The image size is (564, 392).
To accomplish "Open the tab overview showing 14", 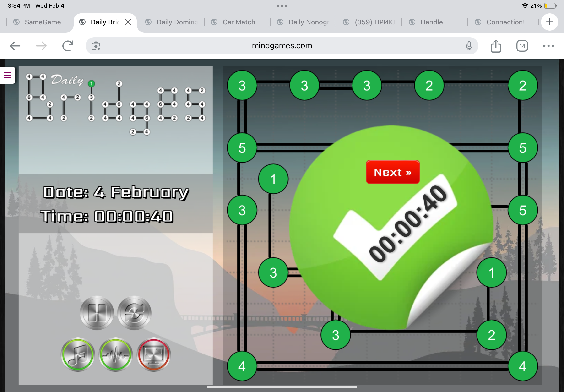I will 522,46.
